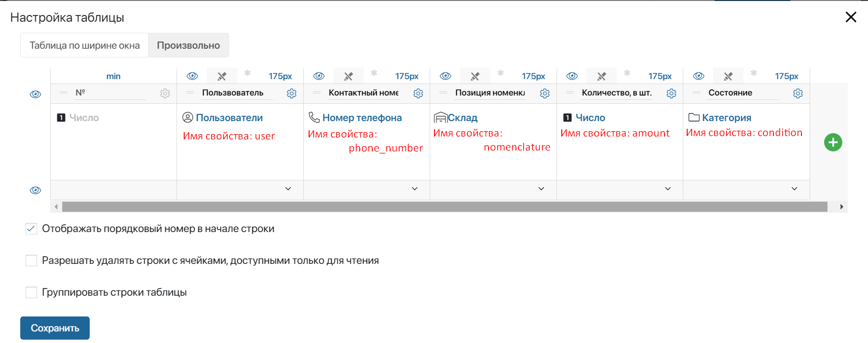Check Разрешать удалять строки checkbox
868x343 pixels.
click(x=31, y=261)
